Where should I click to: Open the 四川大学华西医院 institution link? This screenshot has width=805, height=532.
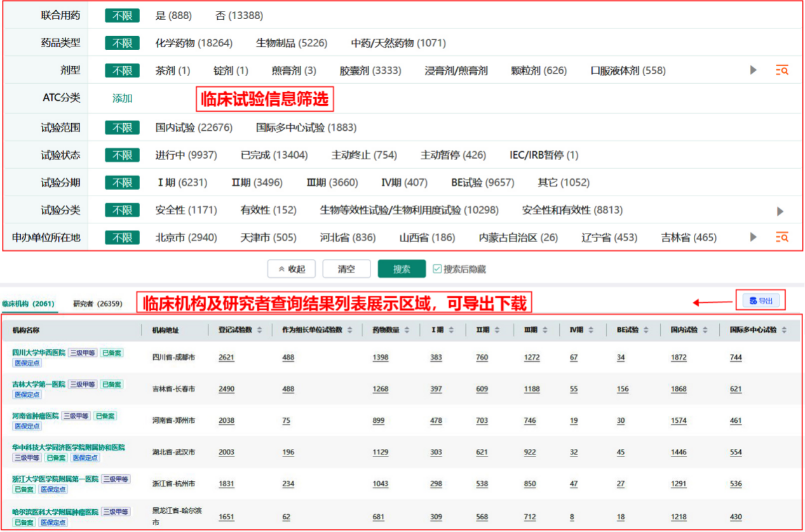click(38, 352)
